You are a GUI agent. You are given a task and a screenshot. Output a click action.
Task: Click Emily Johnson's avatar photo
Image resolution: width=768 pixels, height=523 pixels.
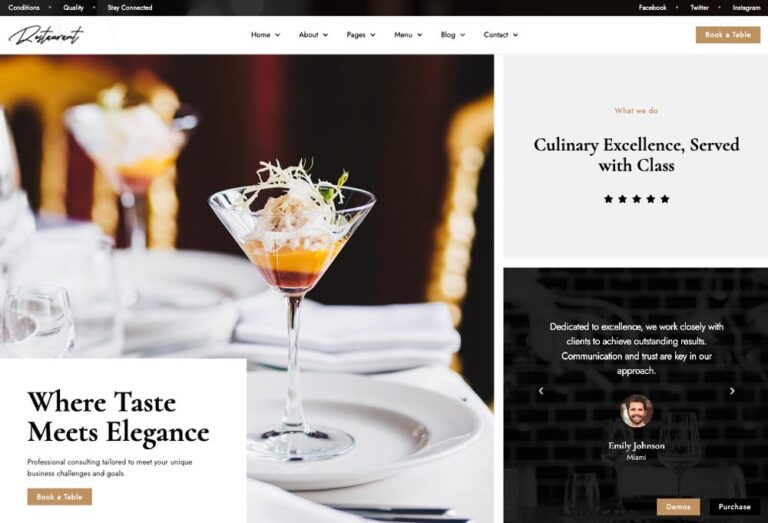coord(636,411)
